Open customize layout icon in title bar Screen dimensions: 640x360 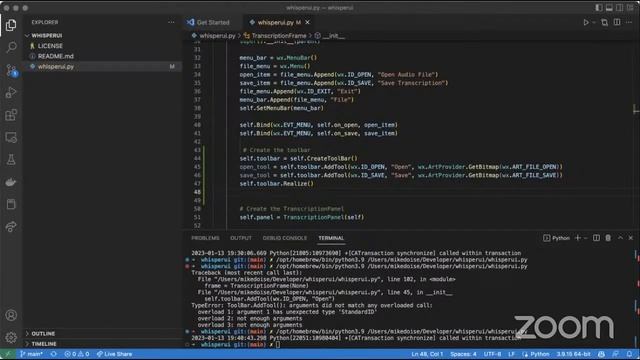[630, 8]
